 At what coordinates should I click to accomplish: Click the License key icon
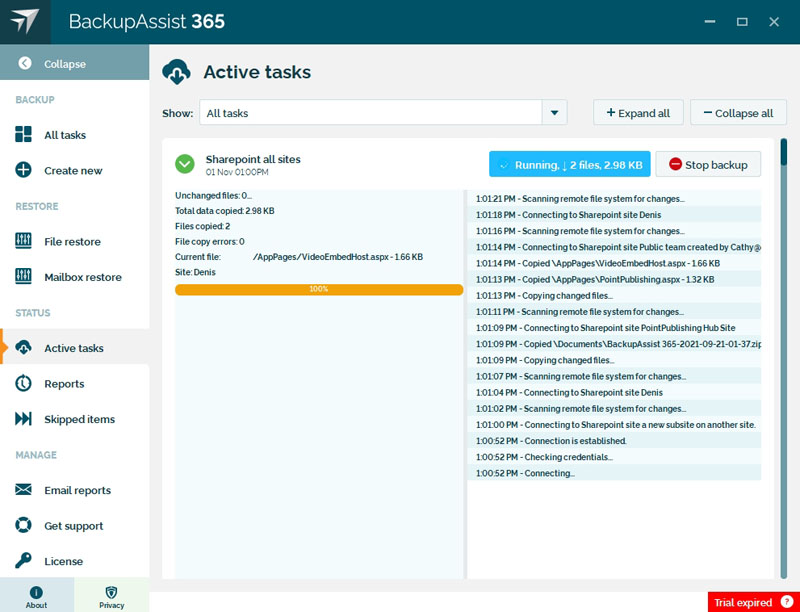tap(23, 560)
